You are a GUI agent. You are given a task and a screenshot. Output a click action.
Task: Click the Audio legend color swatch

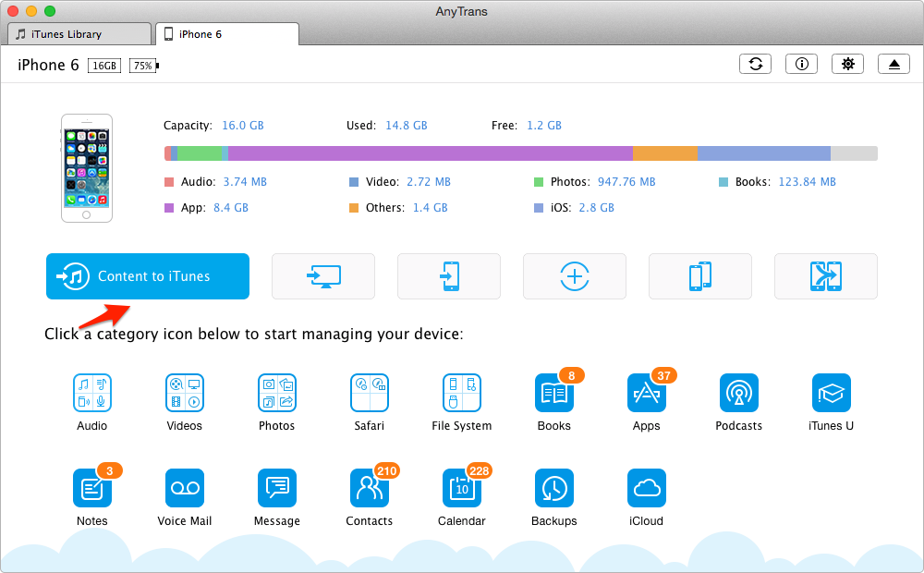pyautogui.click(x=169, y=182)
